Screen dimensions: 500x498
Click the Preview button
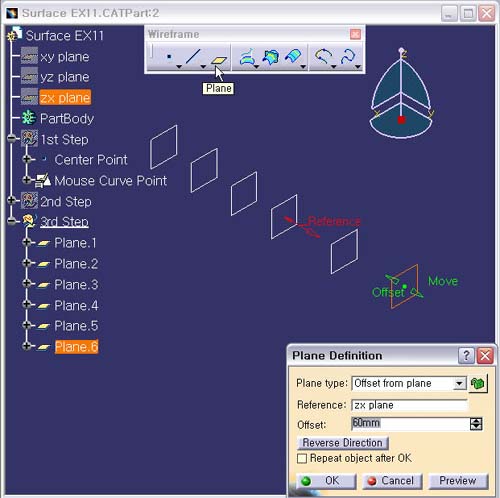[x=458, y=480]
